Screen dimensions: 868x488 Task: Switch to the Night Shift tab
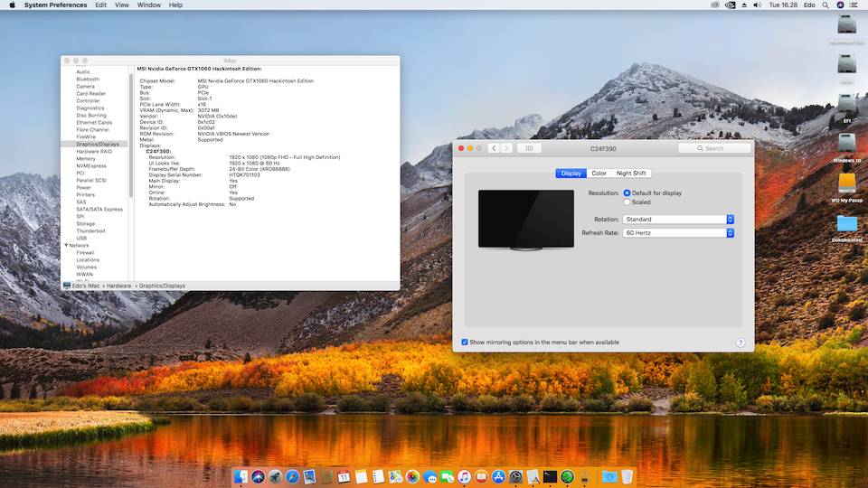click(631, 174)
